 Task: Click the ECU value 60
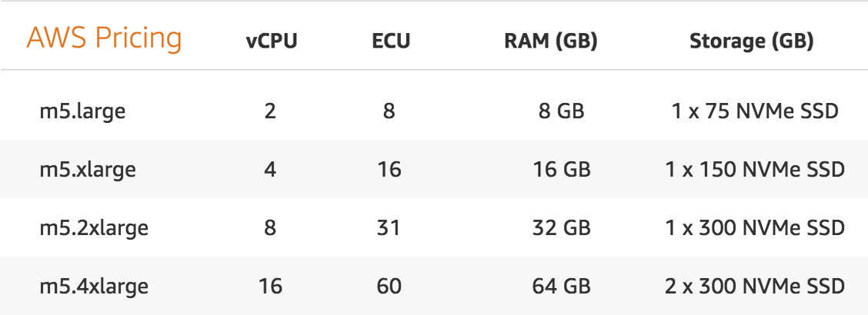click(x=389, y=287)
